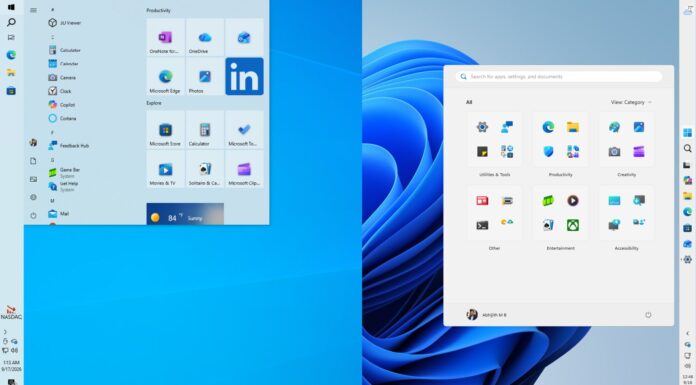
Task: Open Cortana in the app list
Action: (x=62, y=118)
